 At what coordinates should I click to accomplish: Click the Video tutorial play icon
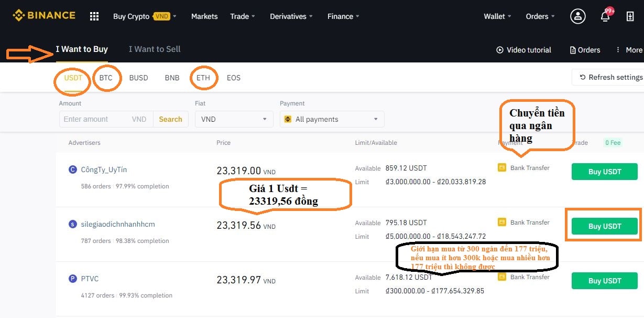click(500, 50)
